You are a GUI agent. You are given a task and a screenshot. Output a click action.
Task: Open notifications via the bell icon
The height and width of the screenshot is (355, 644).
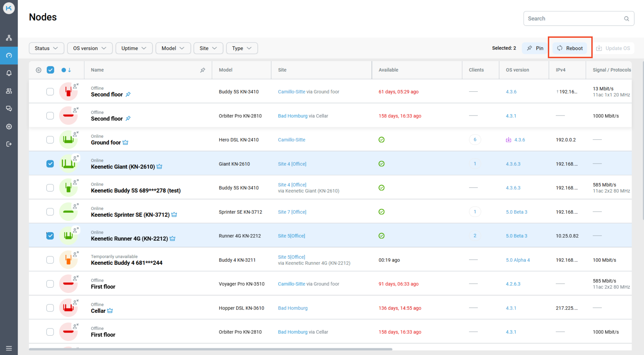pos(9,73)
